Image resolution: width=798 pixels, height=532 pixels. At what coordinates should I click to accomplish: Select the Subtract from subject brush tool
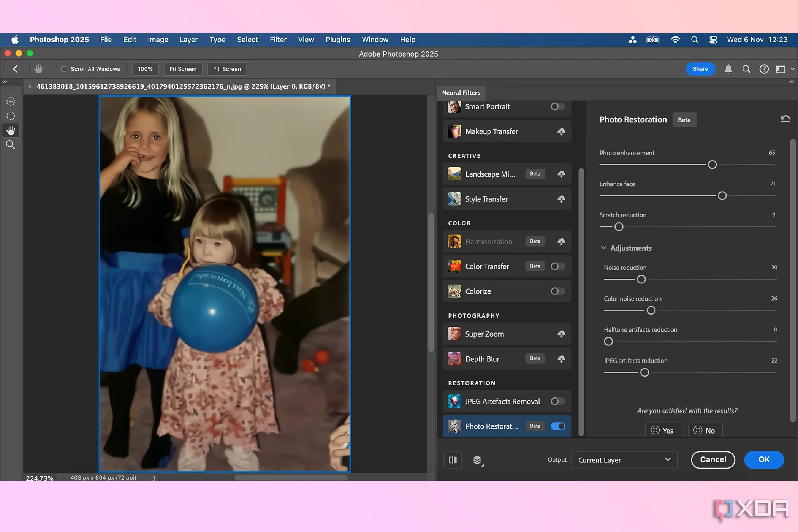[11, 116]
